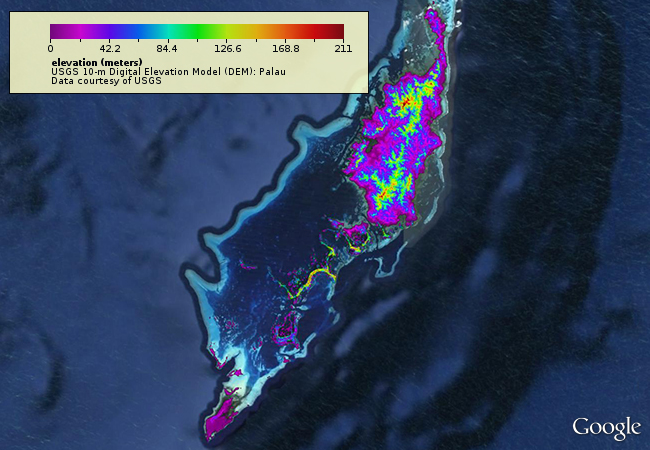Screen dimensions: 650x450
Task: Click the 'Data courtesy of USGS' line
Action: pos(106,81)
